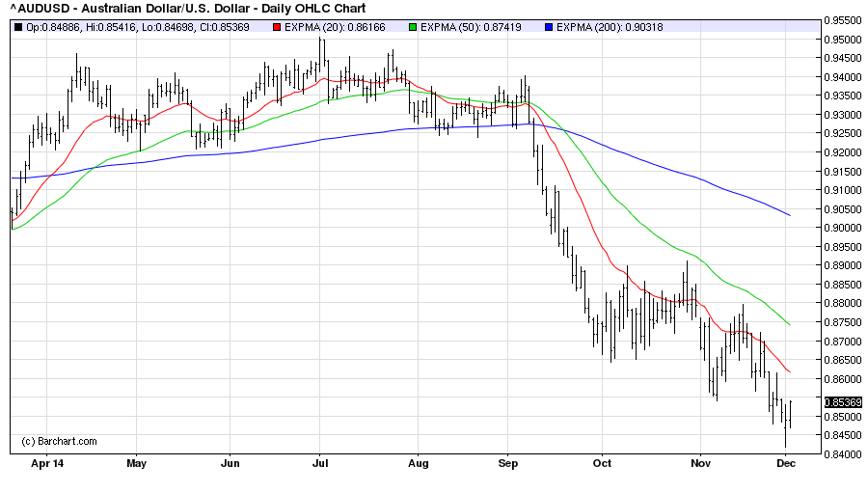
Task: Click the highlighted 0.85369 current price marker
Action: coord(843,402)
